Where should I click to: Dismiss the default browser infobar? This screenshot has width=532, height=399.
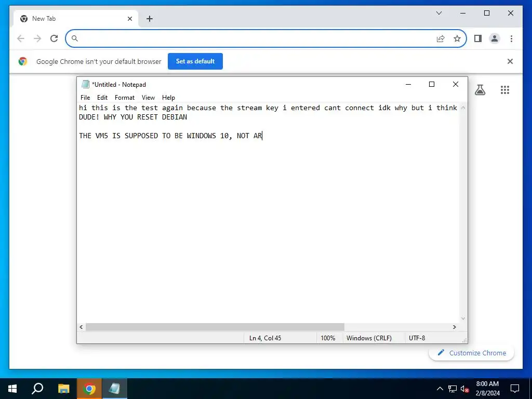pyautogui.click(x=510, y=61)
